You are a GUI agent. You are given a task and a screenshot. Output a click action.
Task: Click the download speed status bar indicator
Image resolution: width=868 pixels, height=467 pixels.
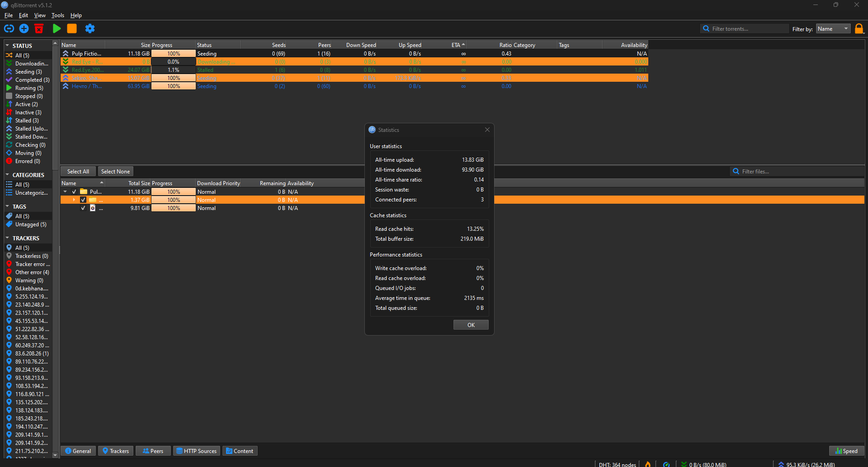click(704, 464)
